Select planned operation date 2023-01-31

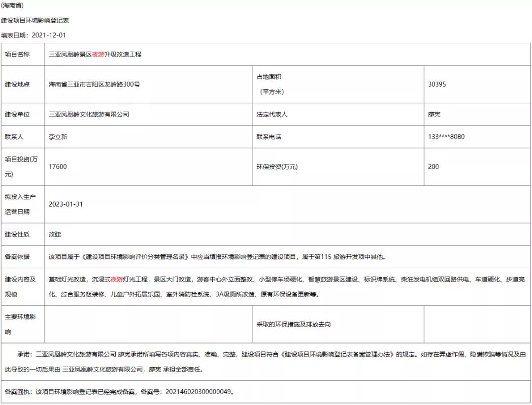click(66, 204)
